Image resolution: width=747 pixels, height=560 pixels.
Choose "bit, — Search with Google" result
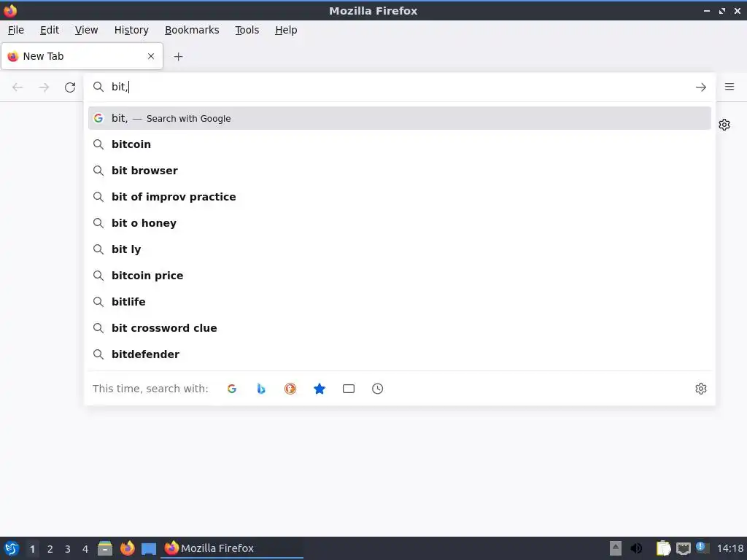point(399,118)
